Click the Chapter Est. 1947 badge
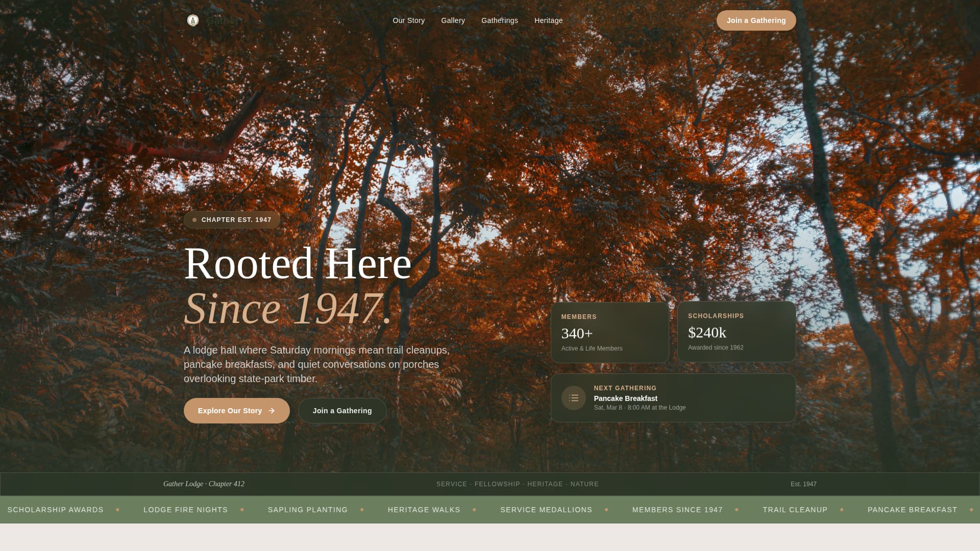The height and width of the screenshot is (551, 980). click(x=232, y=219)
